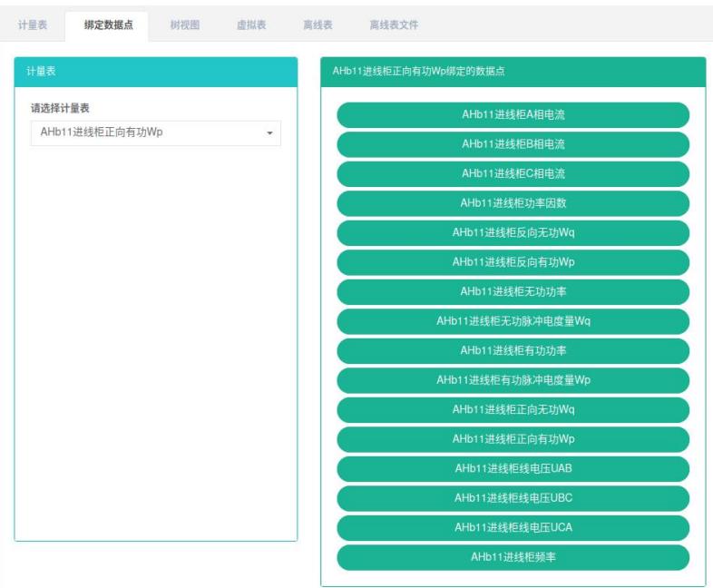Select AHb11进线柜无功脉冲电度量Wq data point

[x=513, y=321]
